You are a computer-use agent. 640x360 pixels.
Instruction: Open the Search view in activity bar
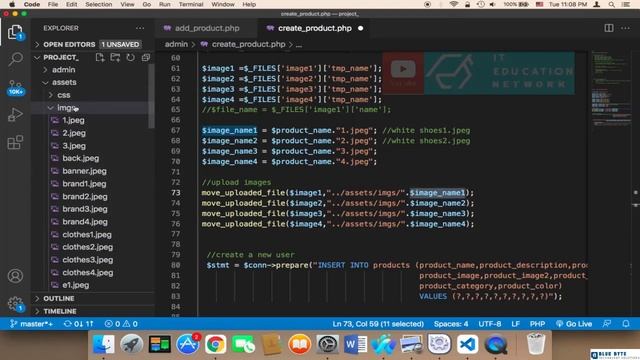click(15, 59)
